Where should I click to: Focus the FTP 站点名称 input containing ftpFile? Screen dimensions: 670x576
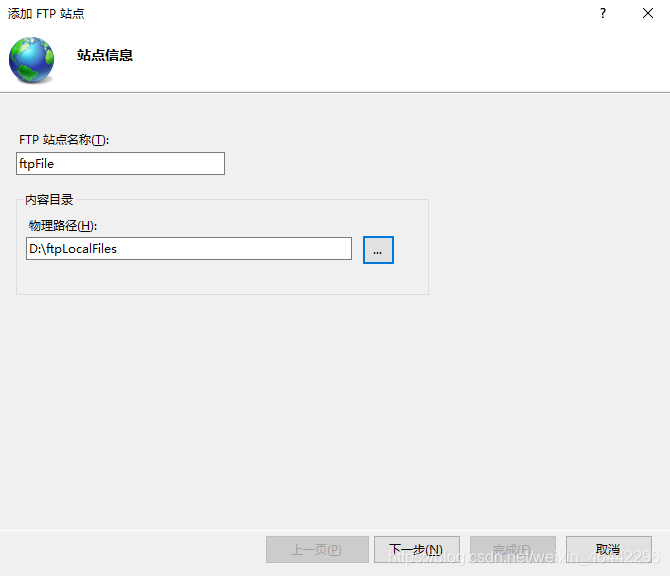120,164
